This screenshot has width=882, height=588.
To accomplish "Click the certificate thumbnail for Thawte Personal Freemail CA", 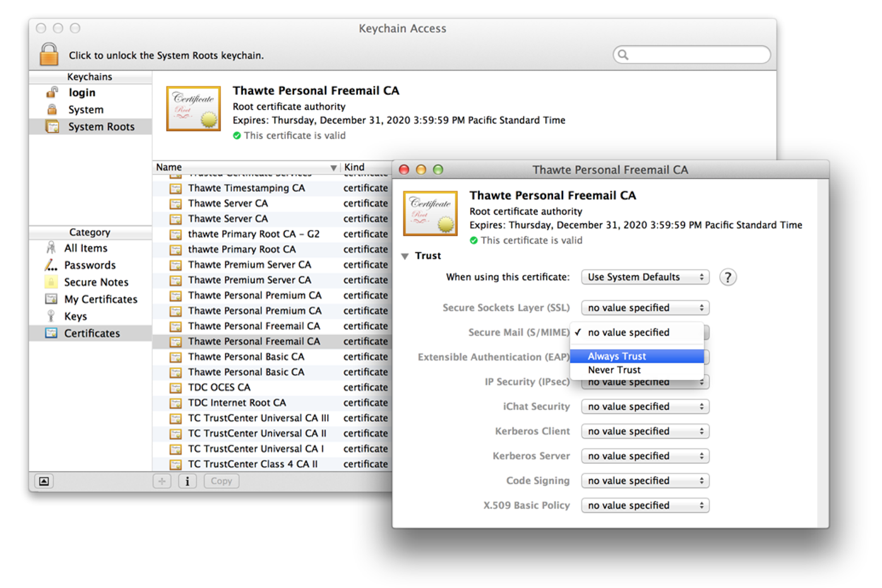I will [430, 213].
